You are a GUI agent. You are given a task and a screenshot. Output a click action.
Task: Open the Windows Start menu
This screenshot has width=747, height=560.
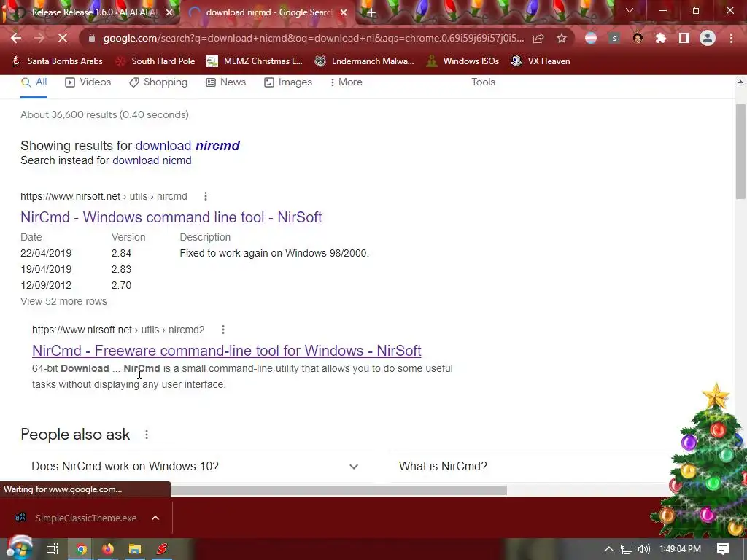pos(19,548)
